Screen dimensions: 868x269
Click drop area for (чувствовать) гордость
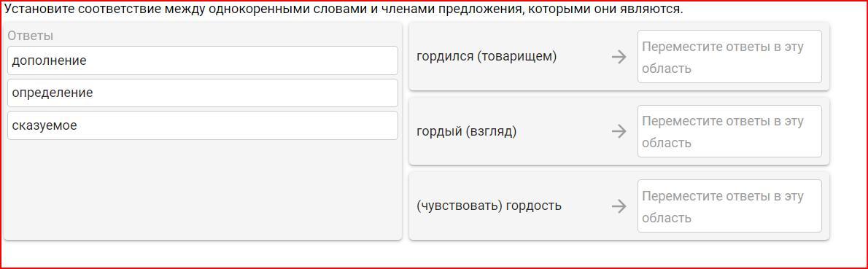coord(729,206)
